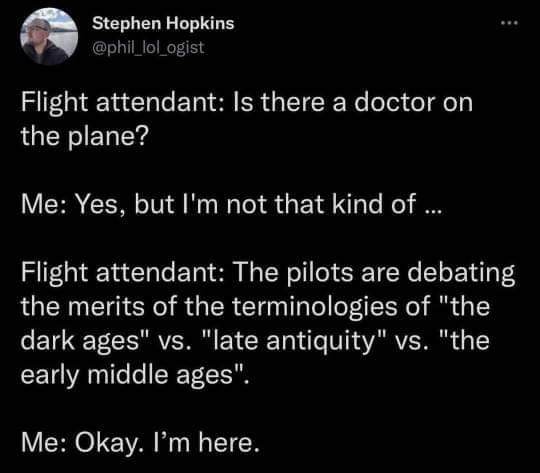Click the quoted phrase "early middle ages"
Screen dimensions: 540x473
click(131, 375)
